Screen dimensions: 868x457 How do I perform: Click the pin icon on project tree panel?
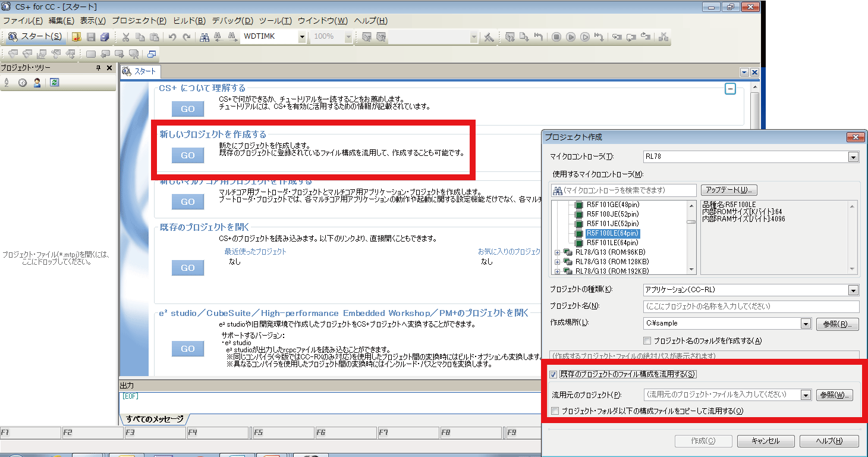pos(99,68)
